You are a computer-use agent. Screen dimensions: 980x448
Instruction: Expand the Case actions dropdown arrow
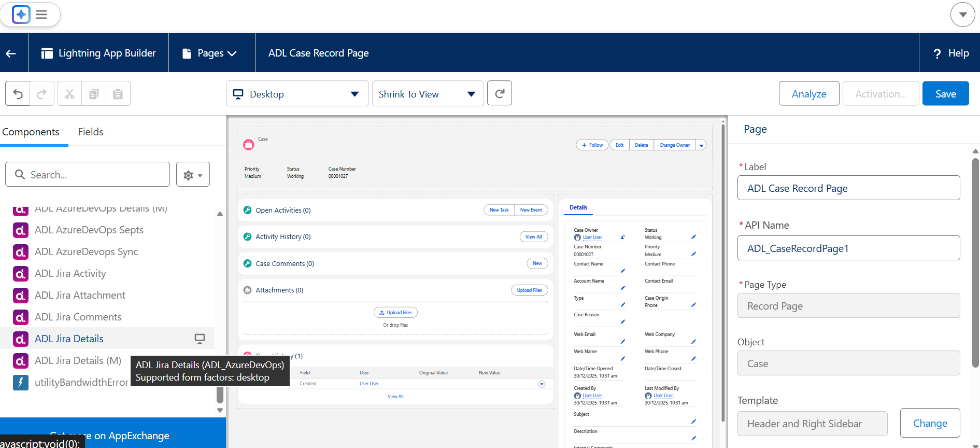point(701,145)
